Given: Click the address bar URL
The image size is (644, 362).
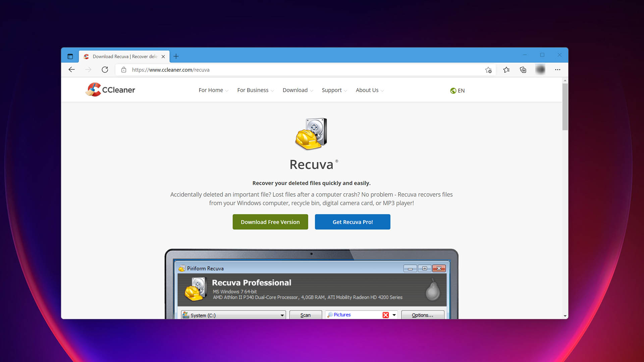Looking at the screenshot, I should pos(171,70).
